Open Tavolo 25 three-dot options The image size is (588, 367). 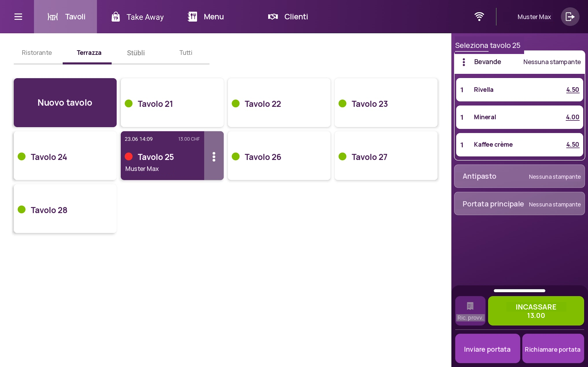coord(214,157)
